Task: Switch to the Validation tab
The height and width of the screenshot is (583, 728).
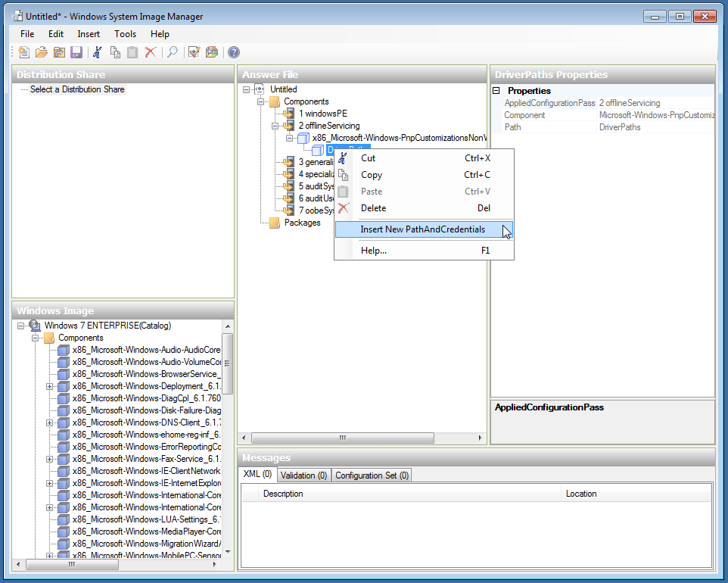Action: click(303, 475)
